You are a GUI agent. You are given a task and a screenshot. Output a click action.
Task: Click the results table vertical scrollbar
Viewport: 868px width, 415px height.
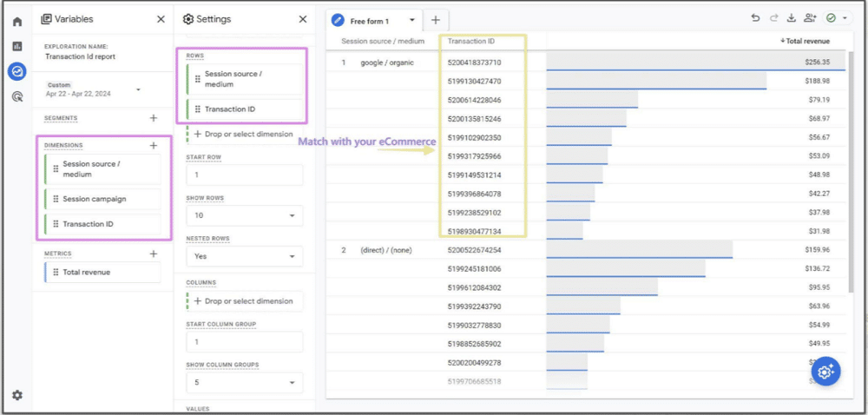(852, 172)
